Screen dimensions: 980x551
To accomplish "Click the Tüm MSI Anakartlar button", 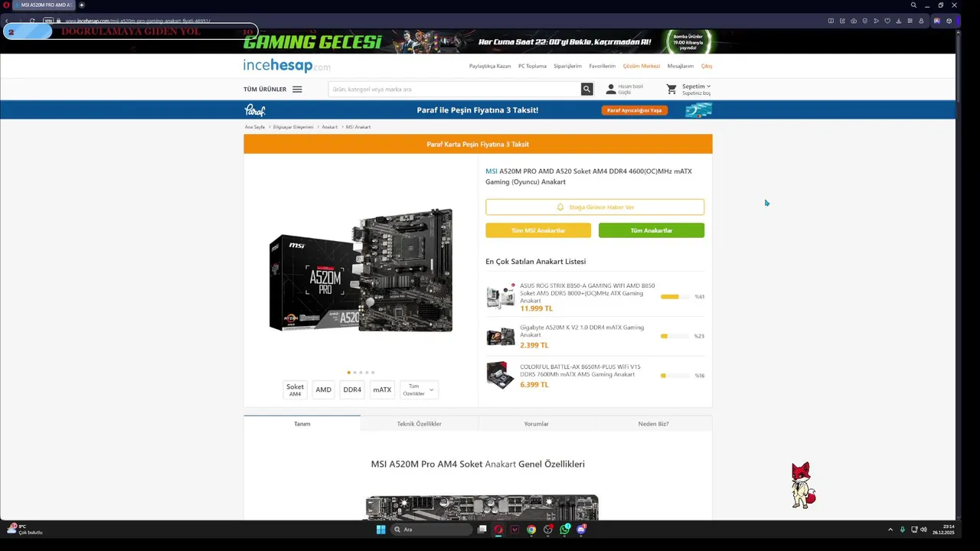I will [538, 230].
